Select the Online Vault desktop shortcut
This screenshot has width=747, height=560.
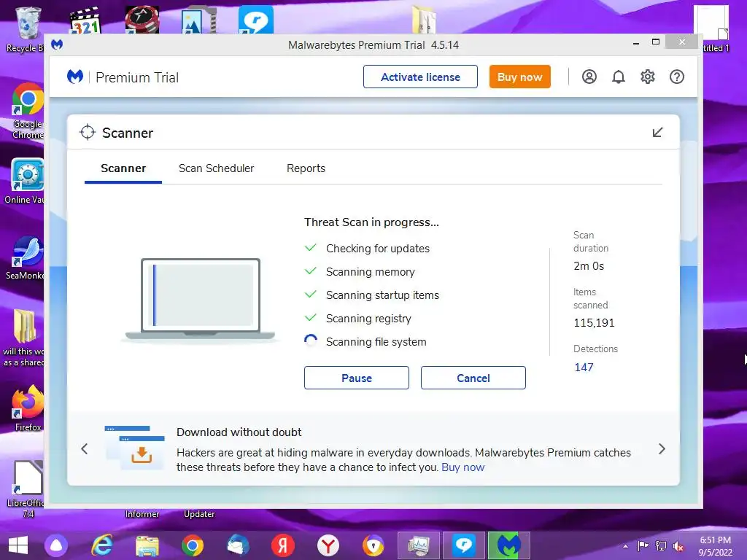pyautogui.click(x=26, y=182)
